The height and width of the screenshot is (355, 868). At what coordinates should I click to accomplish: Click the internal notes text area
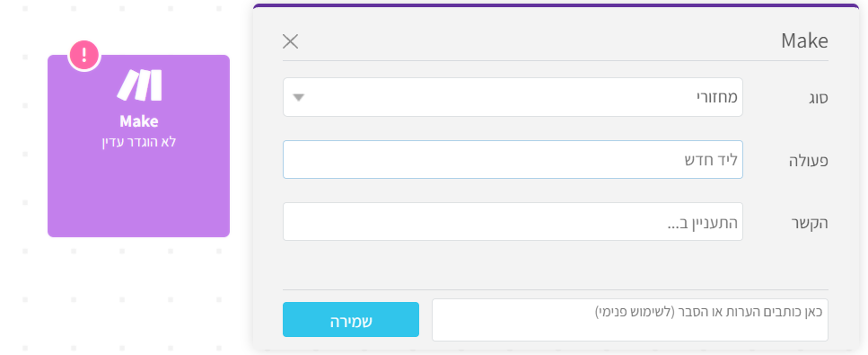click(630, 320)
